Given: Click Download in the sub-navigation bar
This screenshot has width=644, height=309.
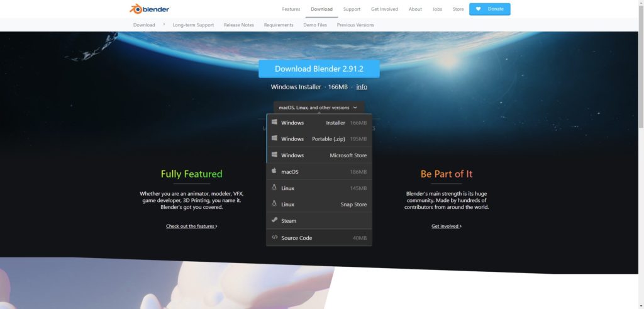Looking at the screenshot, I should click(x=144, y=25).
